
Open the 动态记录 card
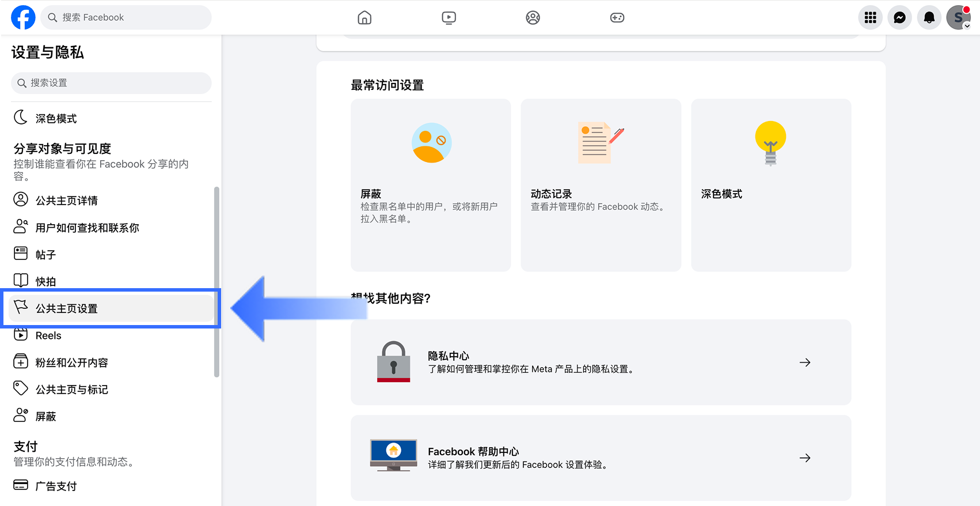click(x=601, y=185)
